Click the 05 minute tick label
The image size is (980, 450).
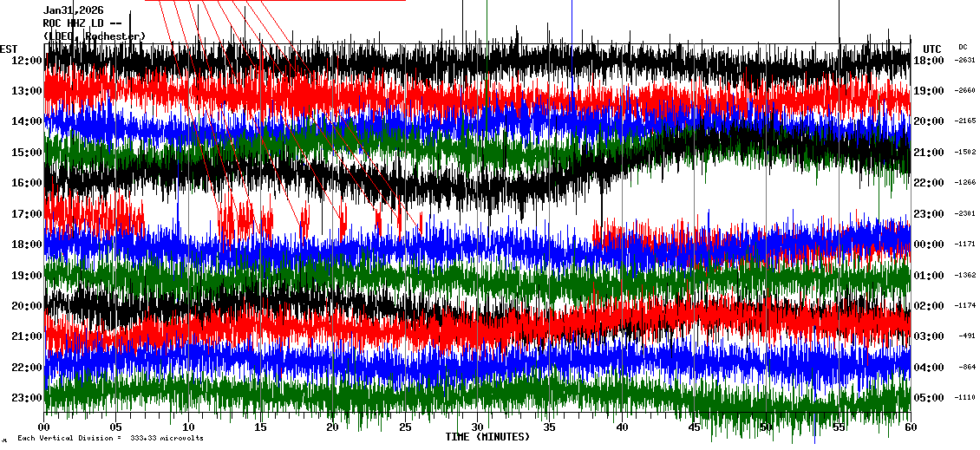tap(116, 427)
